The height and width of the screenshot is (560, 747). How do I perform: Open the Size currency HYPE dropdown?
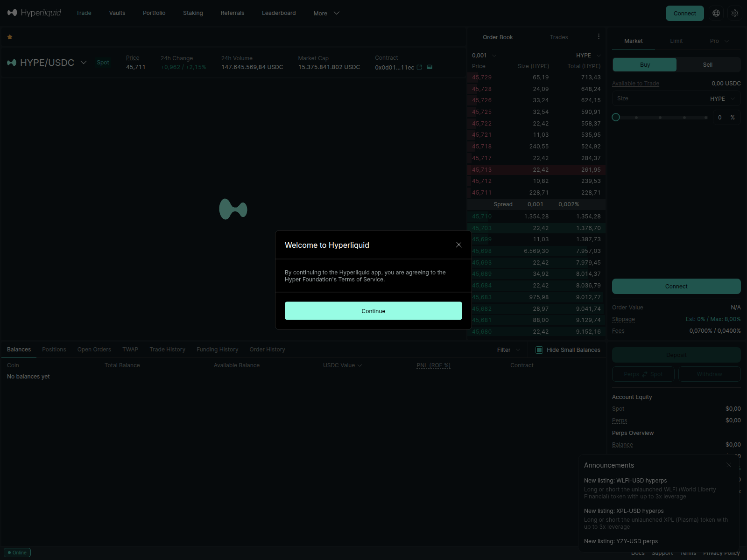pyautogui.click(x=723, y=99)
